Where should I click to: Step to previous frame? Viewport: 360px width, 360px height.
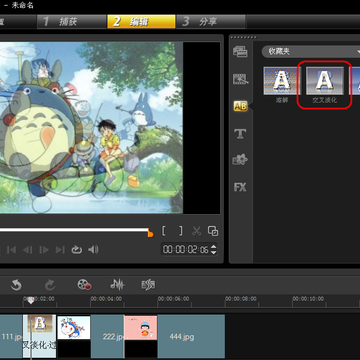[x=27, y=250]
